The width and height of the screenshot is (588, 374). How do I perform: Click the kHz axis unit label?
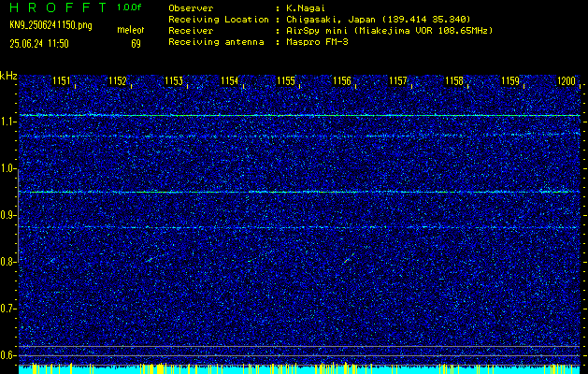[8, 76]
